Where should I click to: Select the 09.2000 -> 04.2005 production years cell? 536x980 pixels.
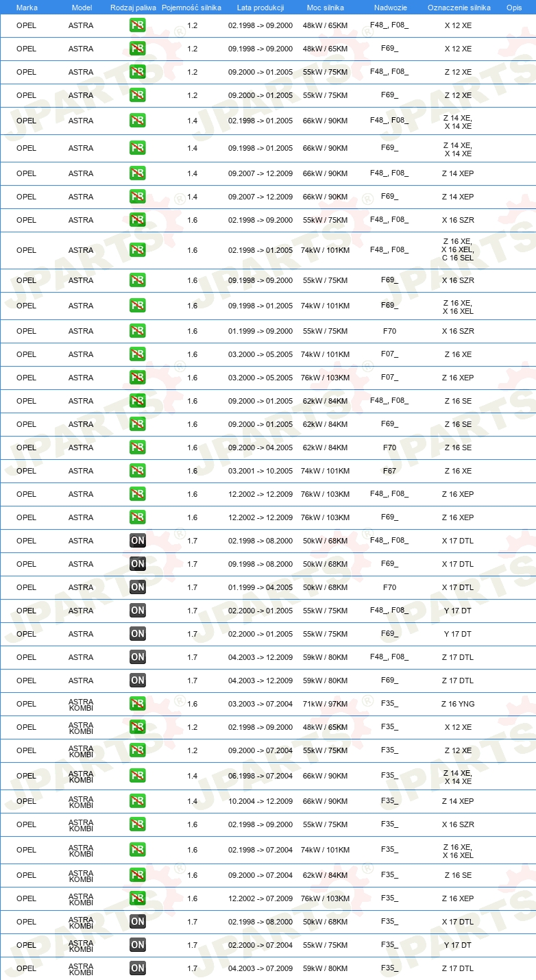tap(260, 448)
